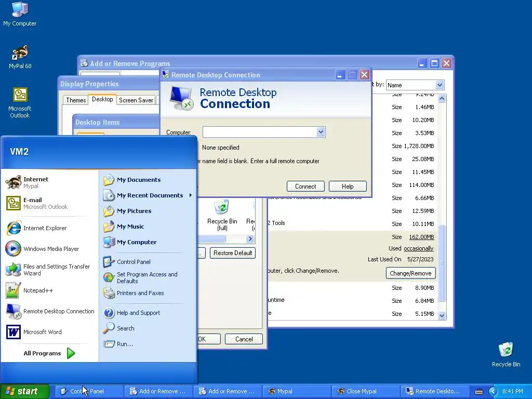The width and height of the screenshot is (532, 399).
Task: Switch to the Themes tab
Action: [x=76, y=100]
